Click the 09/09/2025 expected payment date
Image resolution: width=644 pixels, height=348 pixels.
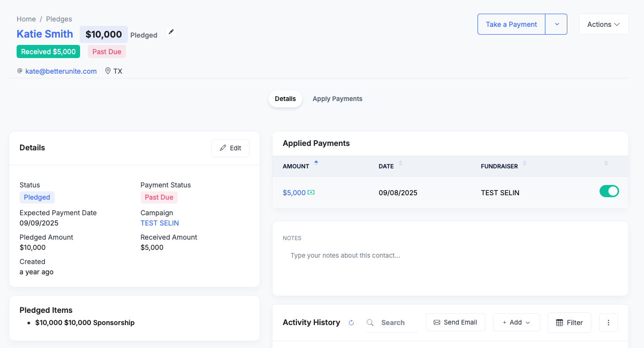[39, 223]
